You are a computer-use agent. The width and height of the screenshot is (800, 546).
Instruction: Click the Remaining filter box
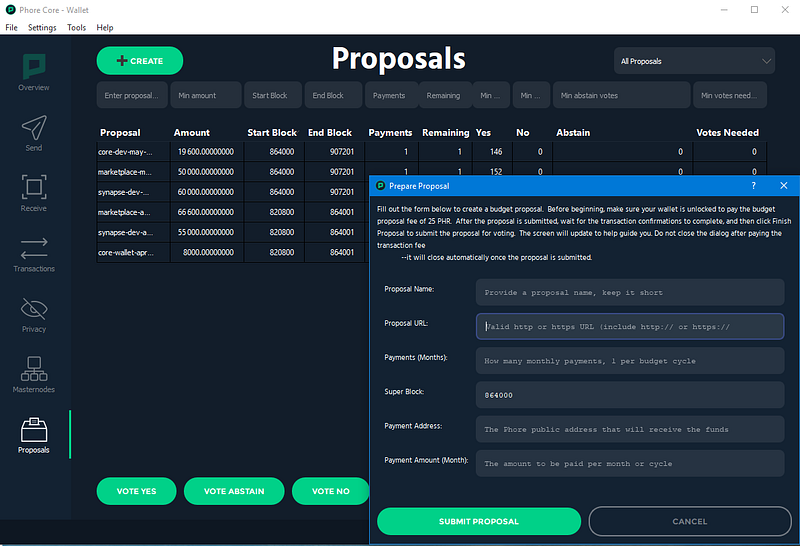445,95
